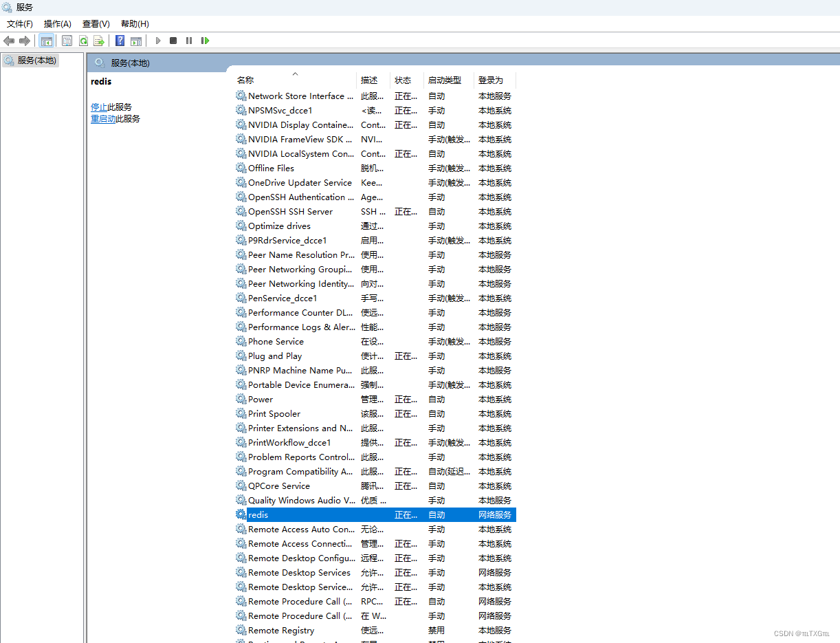The height and width of the screenshot is (643, 840).
Task: Select Remote Desktop Configuration row
Action: pyautogui.click(x=375, y=558)
